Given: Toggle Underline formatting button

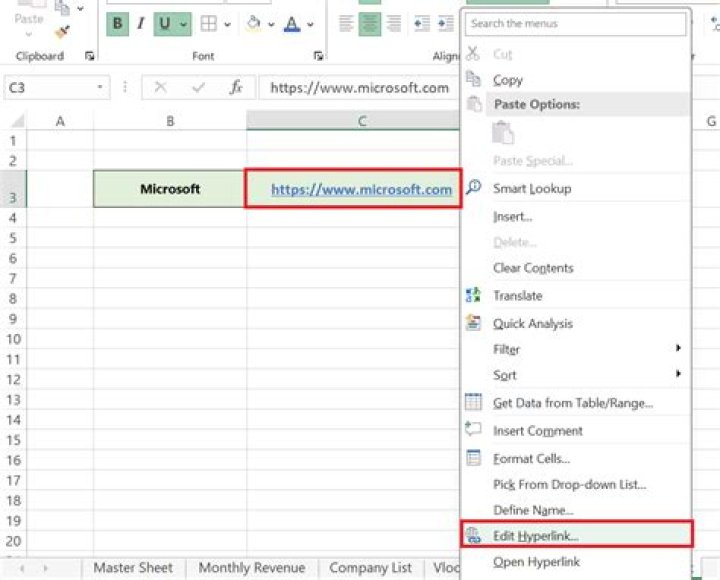Looking at the screenshot, I should click(164, 23).
